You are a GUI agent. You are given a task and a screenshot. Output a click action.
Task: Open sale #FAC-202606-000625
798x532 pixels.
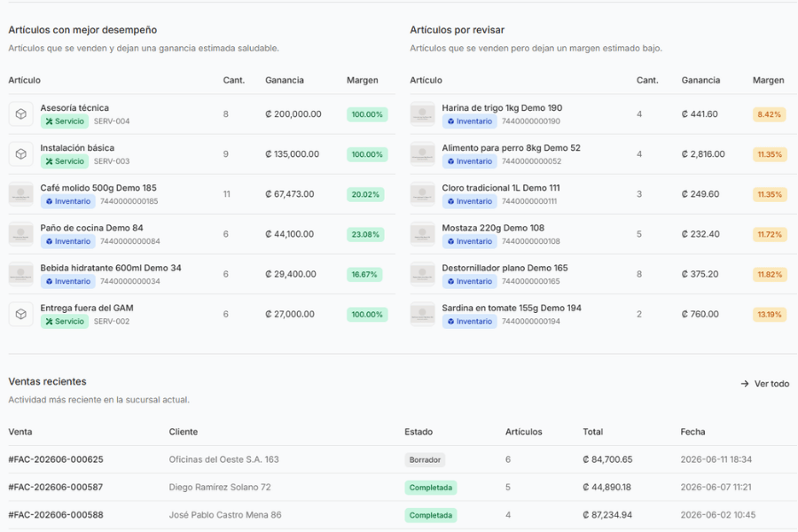click(56, 459)
